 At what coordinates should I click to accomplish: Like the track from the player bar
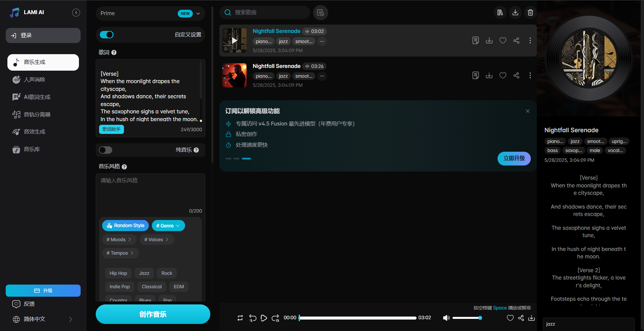[x=510, y=318]
